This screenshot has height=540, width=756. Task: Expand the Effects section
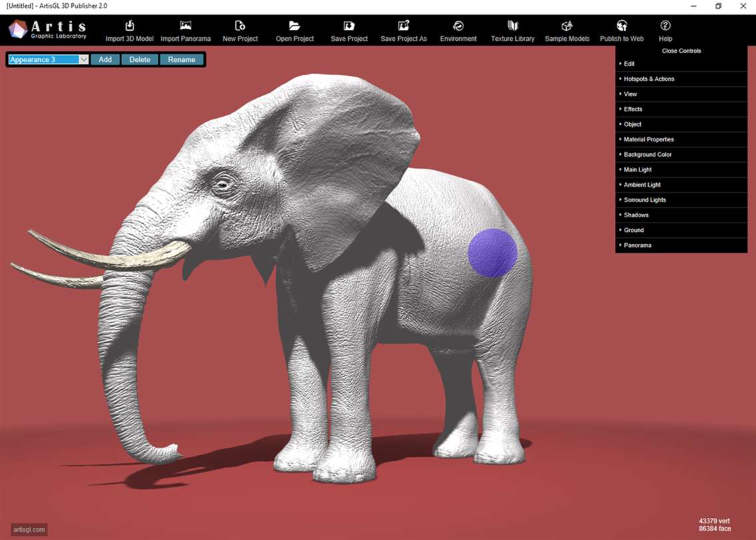pyautogui.click(x=681, y=109)
